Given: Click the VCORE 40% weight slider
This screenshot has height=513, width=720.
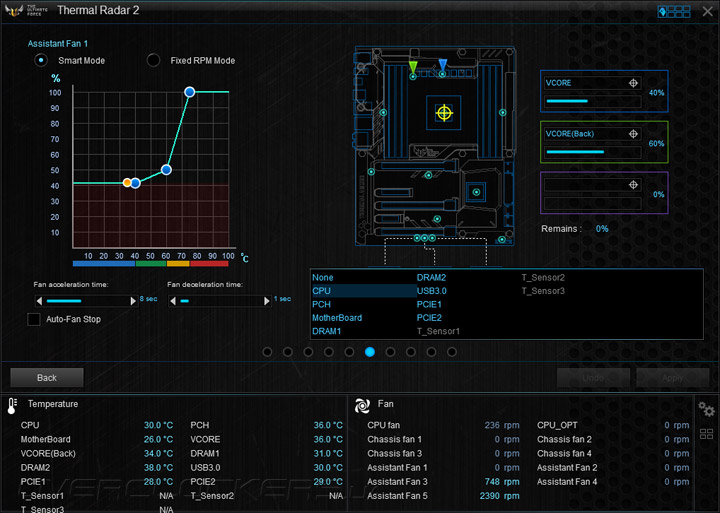Looking at the screenshot, I should coord(593,101).
